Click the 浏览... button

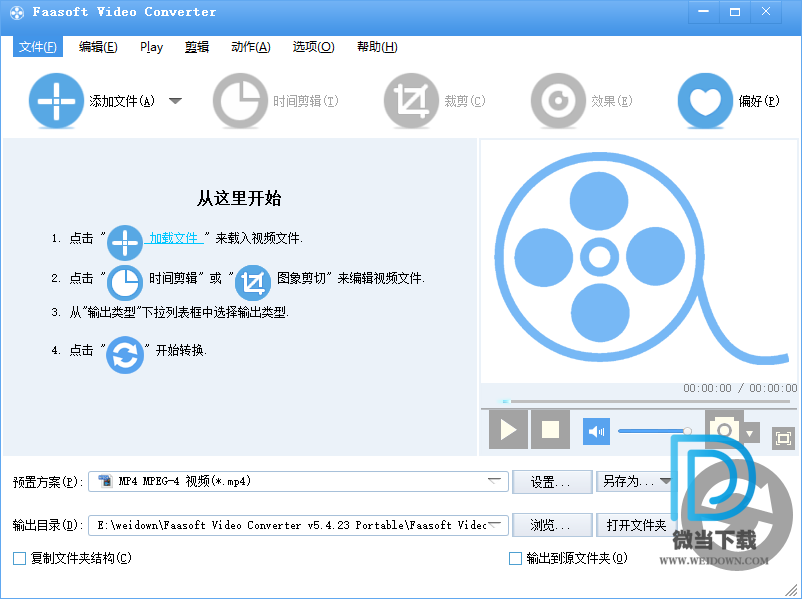pyautogui.click(x=552, y=525)
